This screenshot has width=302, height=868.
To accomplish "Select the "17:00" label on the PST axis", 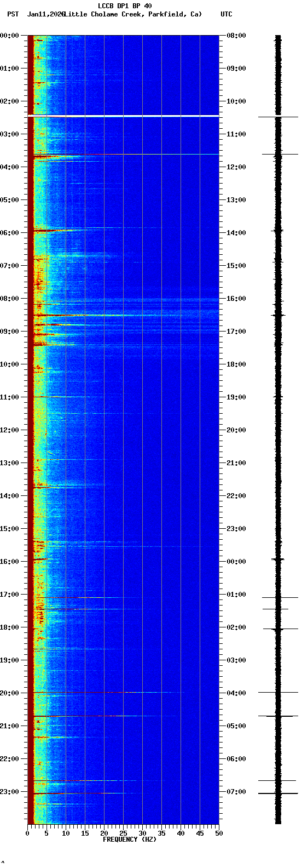I will pyautogui.click(x=9, y=595).
